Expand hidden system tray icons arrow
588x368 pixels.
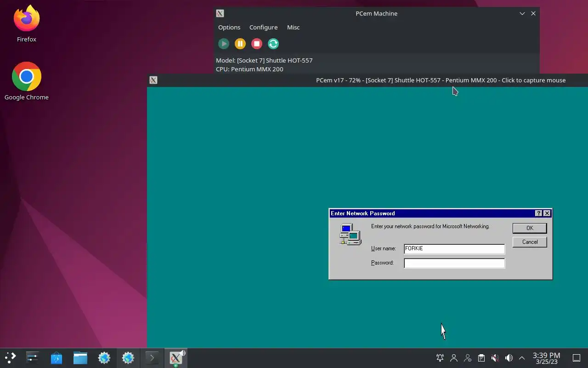pos(522,358)
